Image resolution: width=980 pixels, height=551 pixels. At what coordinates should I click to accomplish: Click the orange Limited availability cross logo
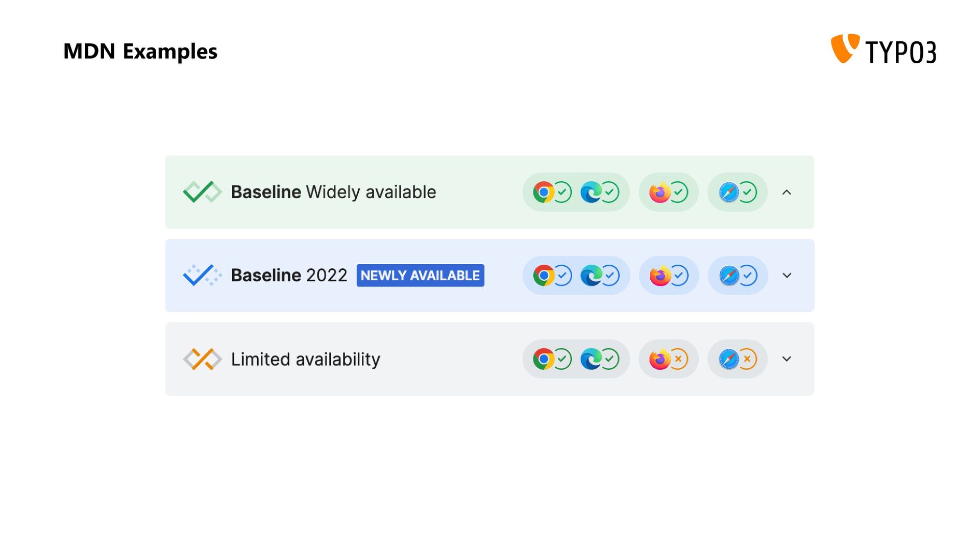pos(202,359)
